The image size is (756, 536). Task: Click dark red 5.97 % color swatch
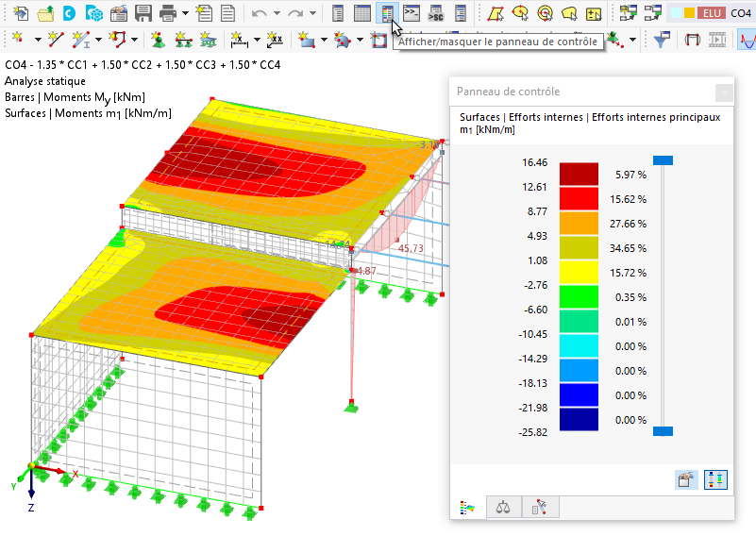[x=579, y=174]
